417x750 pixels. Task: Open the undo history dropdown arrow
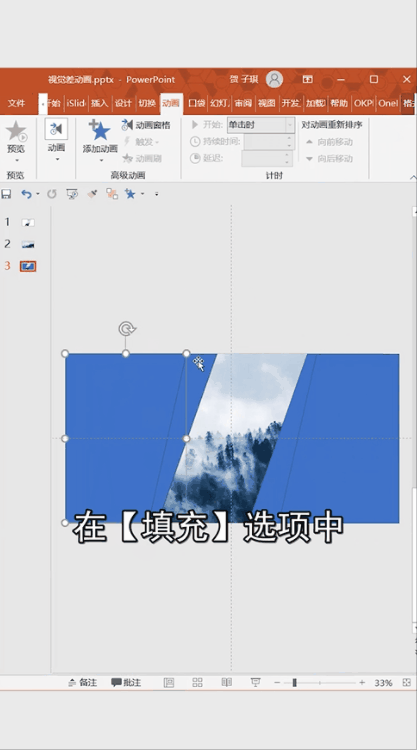click(x=38, y=194)
